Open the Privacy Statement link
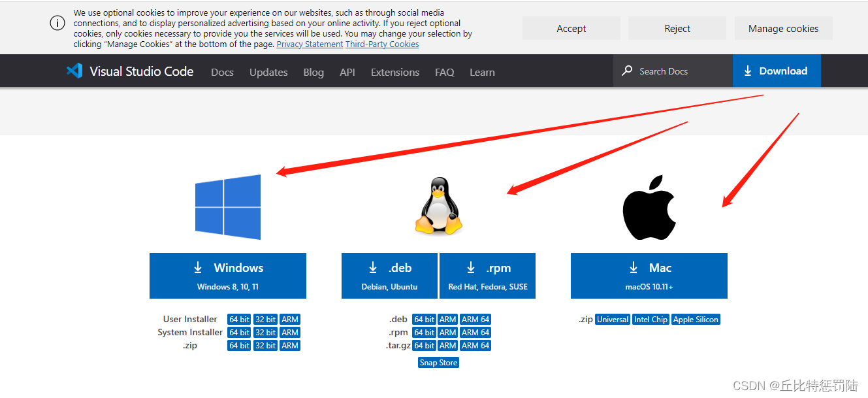 tap(310, 44)
